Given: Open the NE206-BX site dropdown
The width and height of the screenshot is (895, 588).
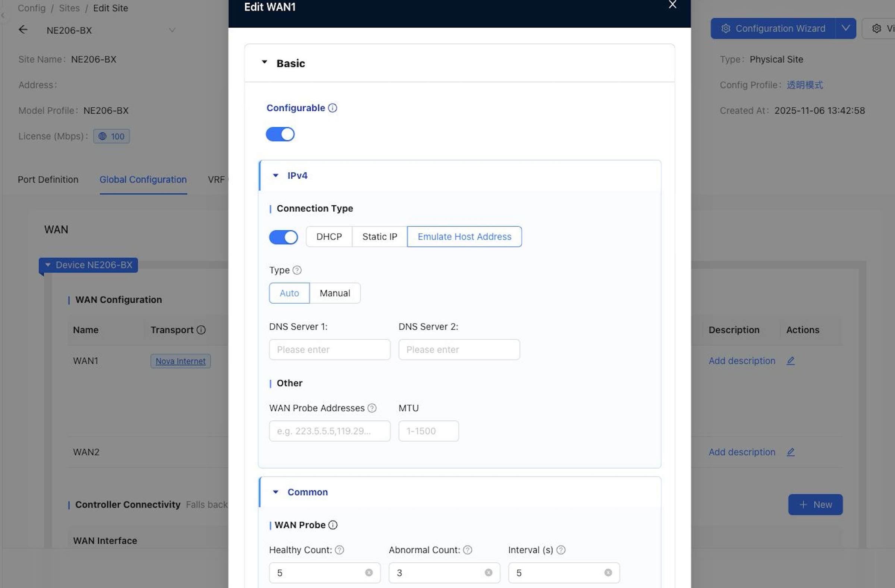Looking at the screenshot, I should pos(172,30).
